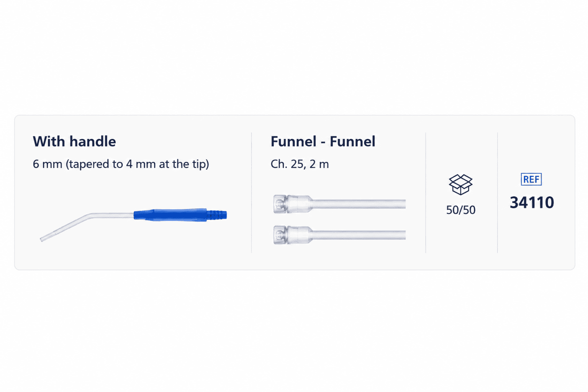Click the blue REF badge icon
588x392 pixels.
coord(531,179)
